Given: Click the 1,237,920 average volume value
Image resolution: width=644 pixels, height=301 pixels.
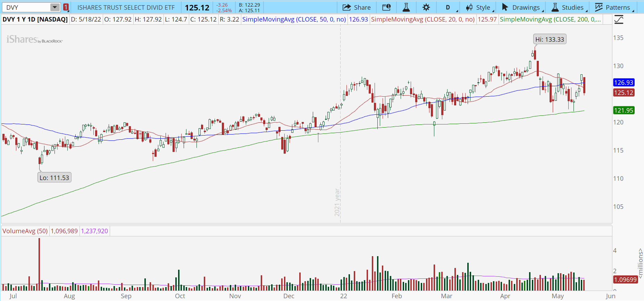Looking at the screenshot, I should pos(94,231).
